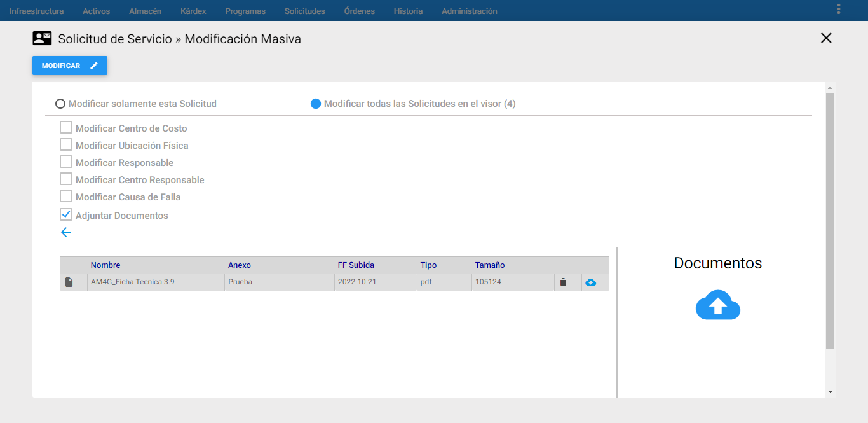The image size is (868, 423).
Task: Download AM4G_Ficha Tecnica with cloud icon
Action: (x=591, y=282)
